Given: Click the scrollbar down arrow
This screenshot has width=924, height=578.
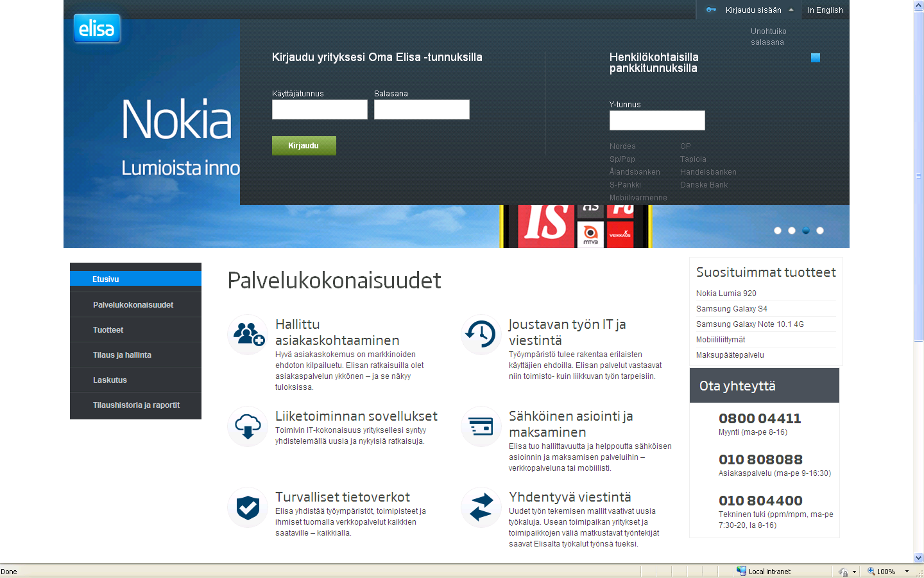Looking at the screenshot, I should [918, 558].
